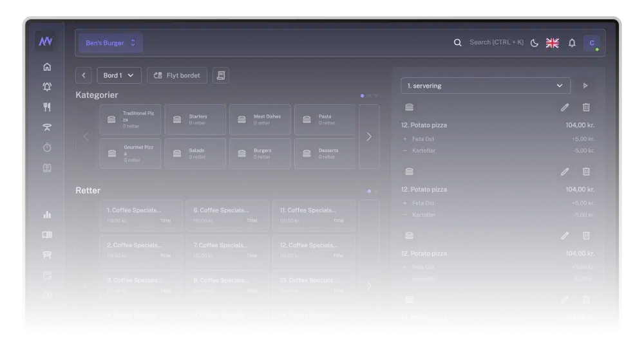Select the Traditional Pizza category

130,120
